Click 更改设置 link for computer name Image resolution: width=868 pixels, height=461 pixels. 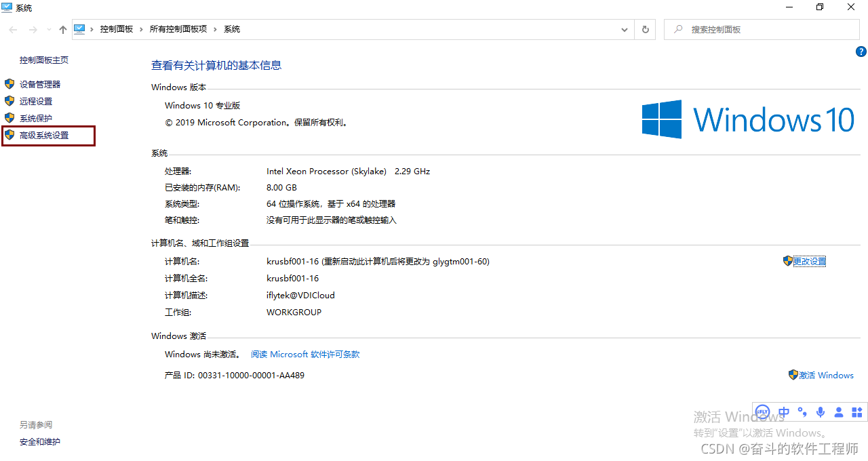pyautogui.click(x=810, y=261)
